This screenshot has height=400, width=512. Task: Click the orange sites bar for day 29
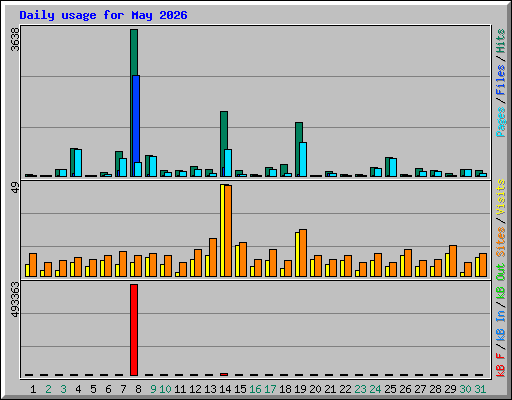tap(453, 261)
